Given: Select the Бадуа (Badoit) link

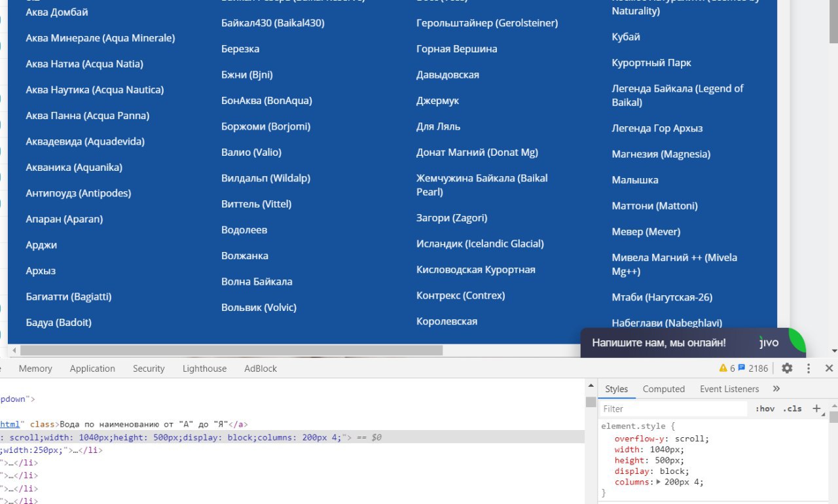Looking at the screenshot, I should tap(59, 322).
